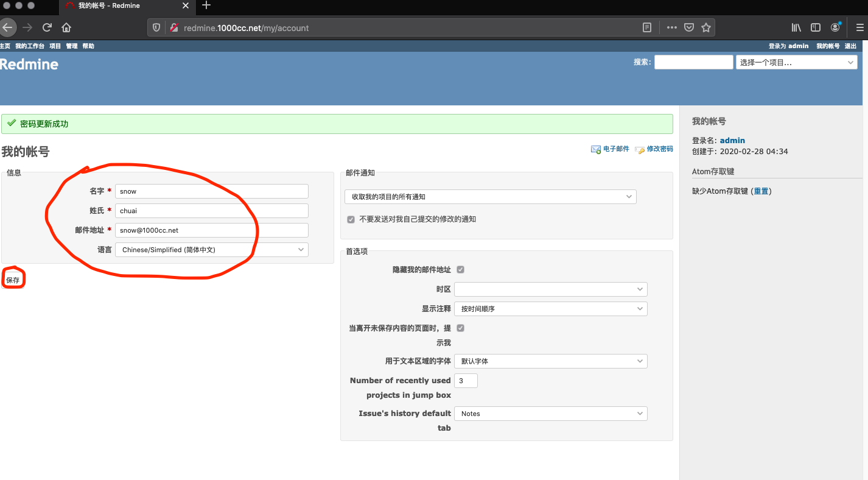Click the 保存 button
The height and width of the screenshot is (480, 868).
point(13,280)
